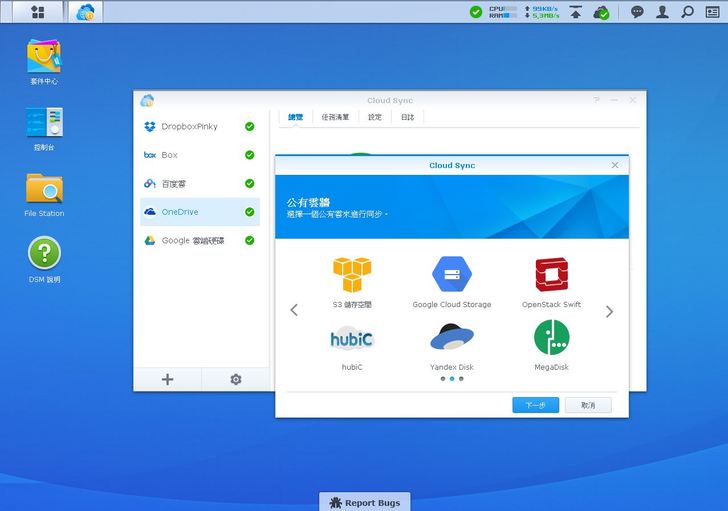728x511 pixels.
Task: Click the 下一步 button
Action: 535,405
